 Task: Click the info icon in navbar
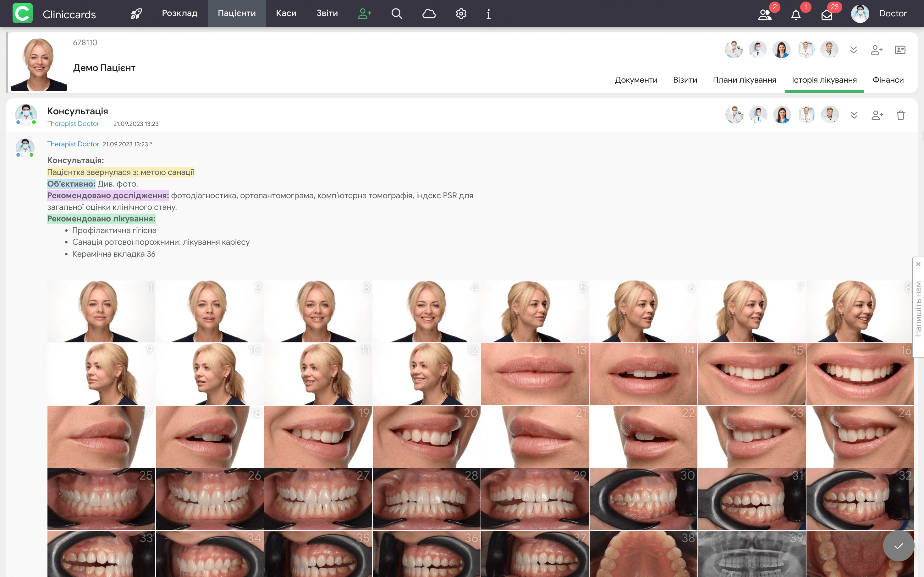[488, 14]
